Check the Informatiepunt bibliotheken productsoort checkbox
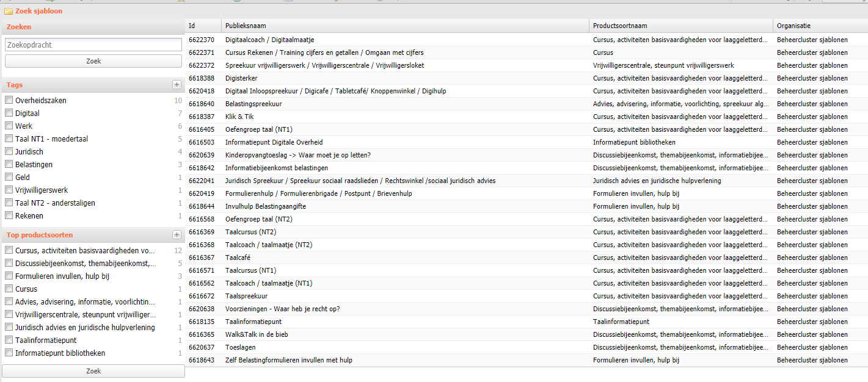 9,353
